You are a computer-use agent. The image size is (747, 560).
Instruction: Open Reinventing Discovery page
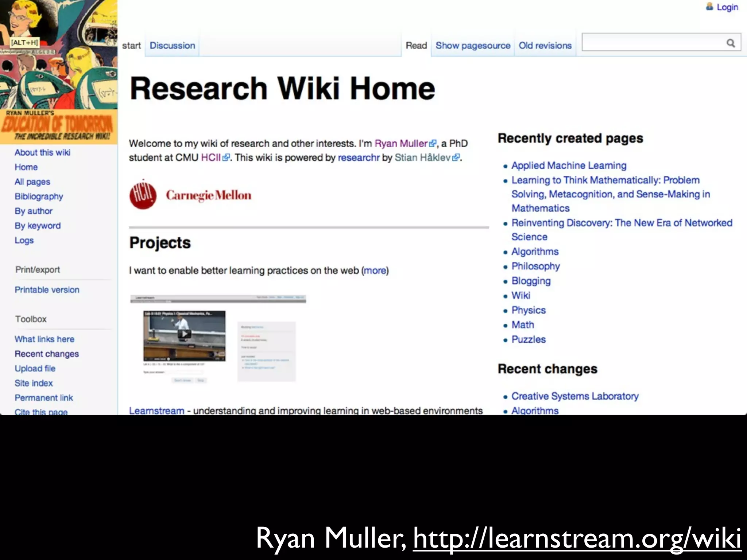(x=622, y=230)
